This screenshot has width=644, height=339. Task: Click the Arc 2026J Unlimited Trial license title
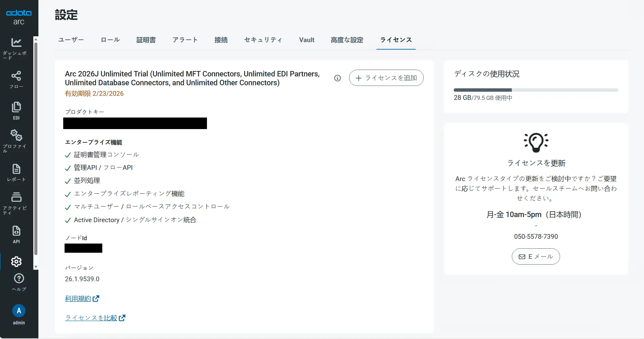(192, 78)
